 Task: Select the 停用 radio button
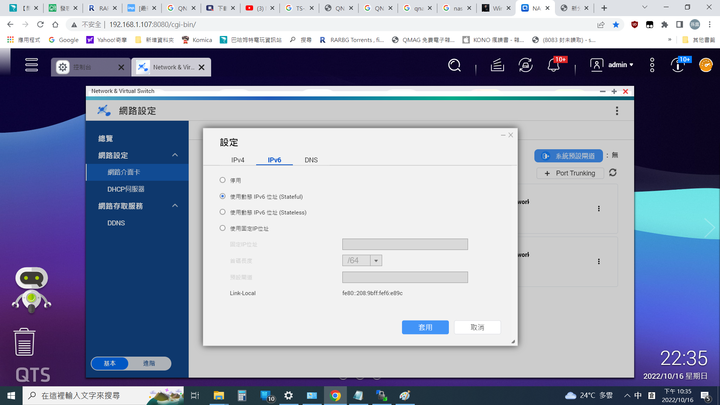(222, 180)
